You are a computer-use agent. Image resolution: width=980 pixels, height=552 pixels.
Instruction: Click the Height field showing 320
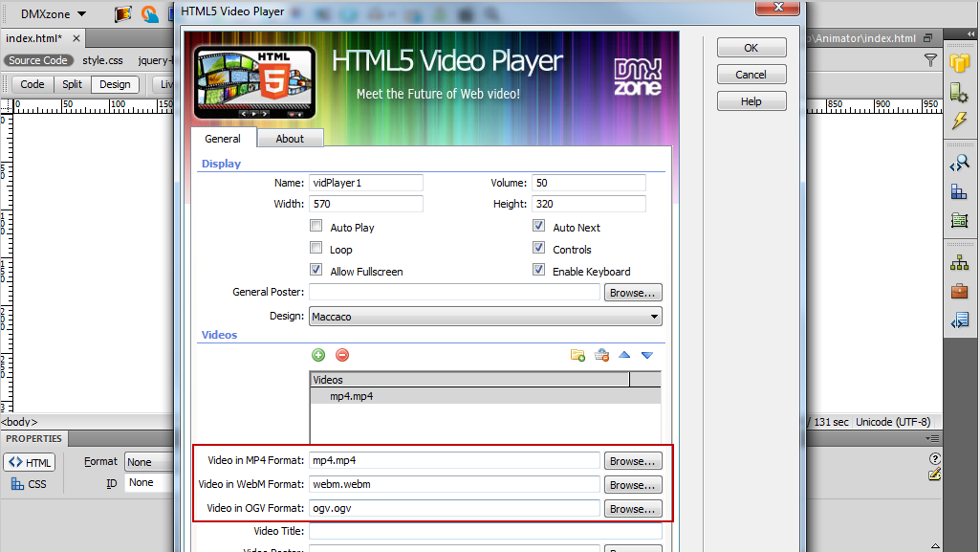pyautogui.click(x=589, y=204)
